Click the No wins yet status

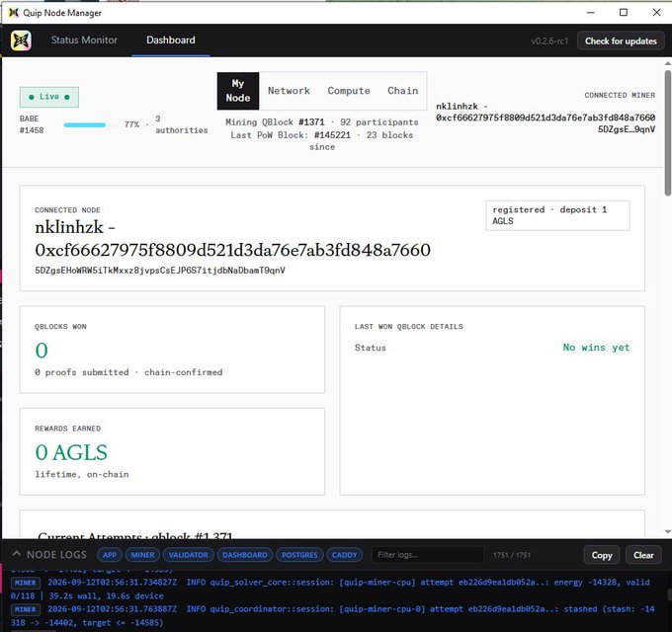(x=596, y=348)
